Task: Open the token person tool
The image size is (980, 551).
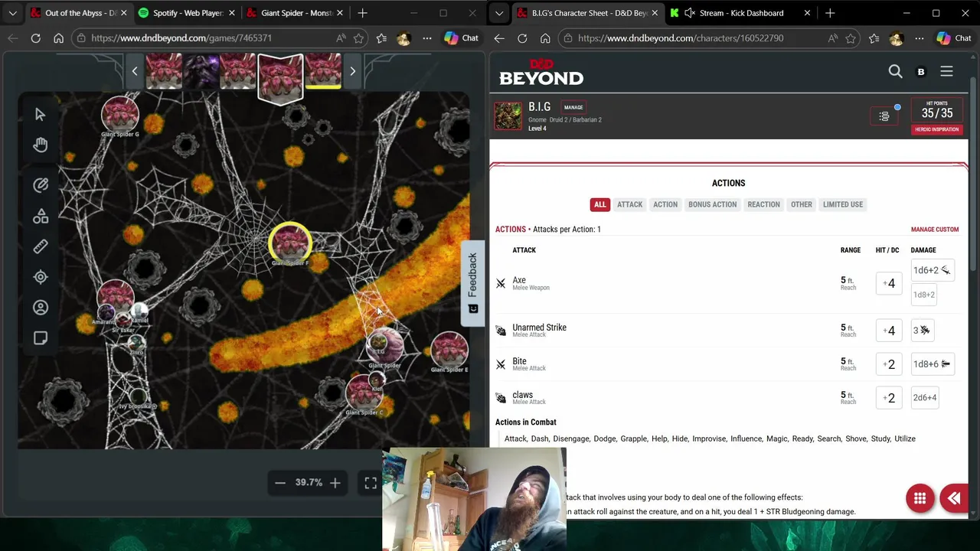Action: 41,308
